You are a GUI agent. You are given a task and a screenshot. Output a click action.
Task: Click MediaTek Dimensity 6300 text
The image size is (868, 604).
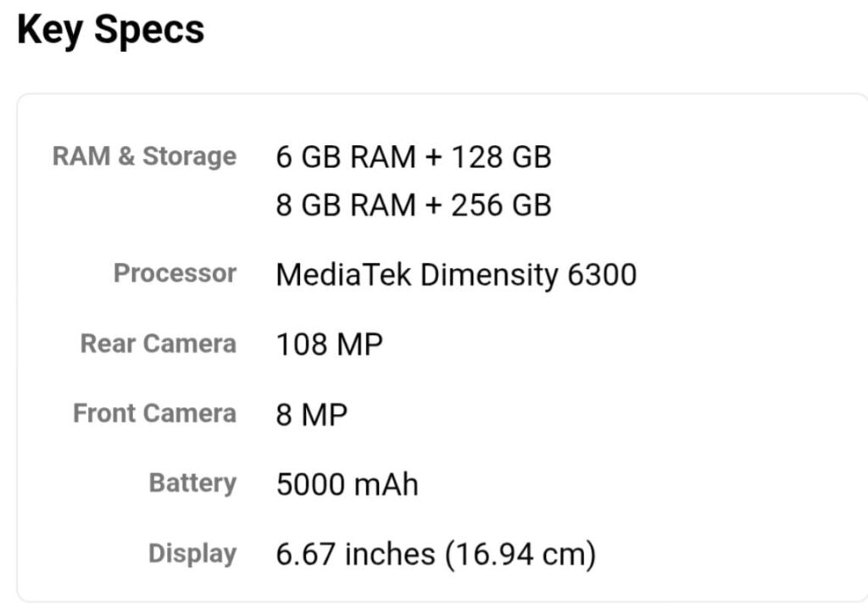point(456,276)
